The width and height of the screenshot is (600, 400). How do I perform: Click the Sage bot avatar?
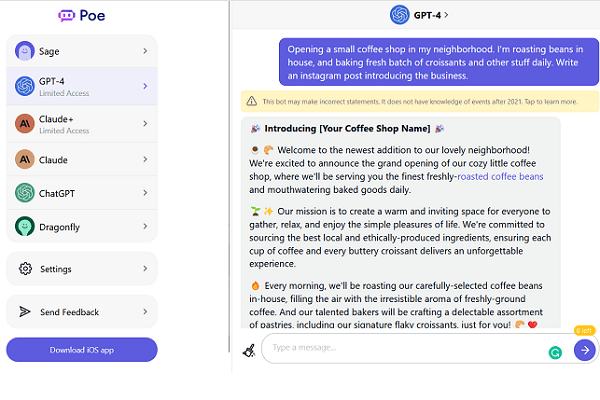click(x=24, y=51)
